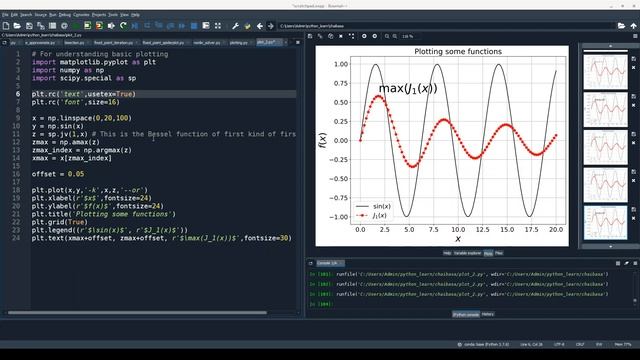Place cursor on line 16 offset value
Viewport: 640px width, 360px height.
tap(76, 174)
